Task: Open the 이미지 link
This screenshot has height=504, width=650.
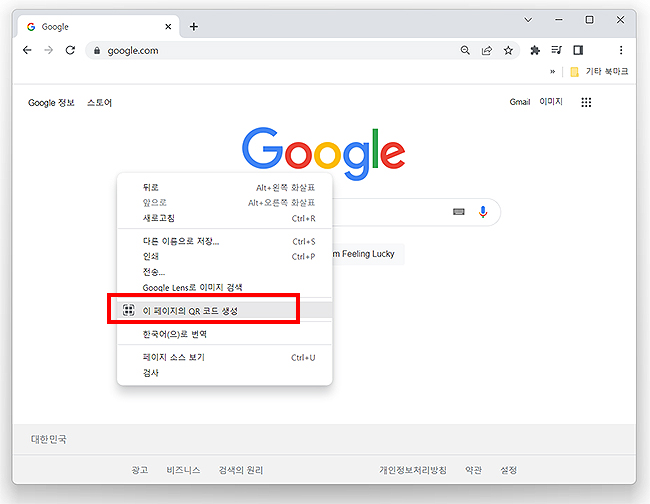Action: pos(551,102)
